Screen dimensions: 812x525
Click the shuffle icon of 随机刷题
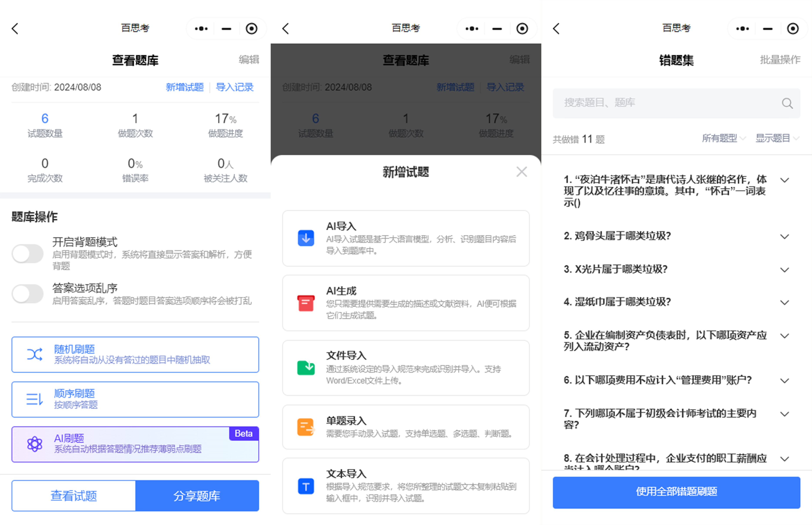coord(34,355)
